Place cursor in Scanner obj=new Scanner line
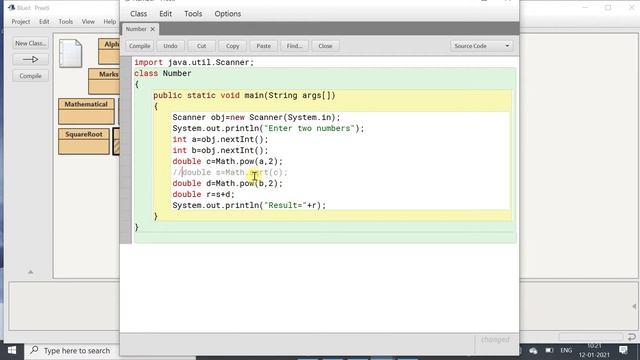This screenshot has width=640, height=360. [256, 118]
